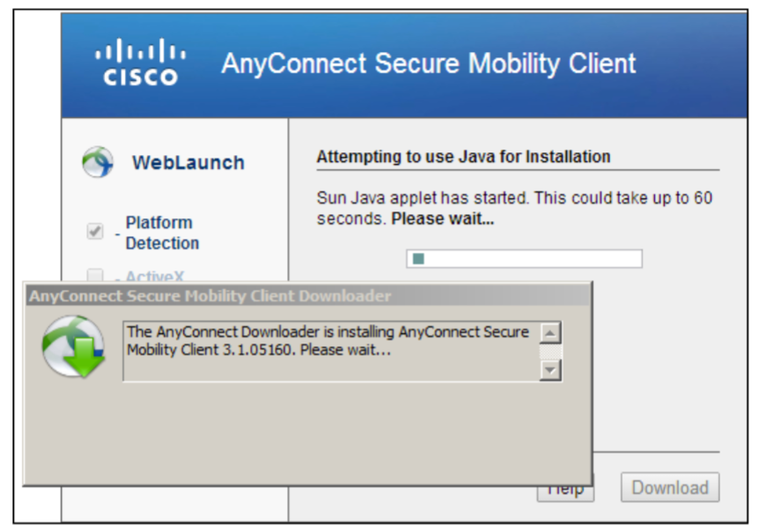Click the Cisco logo in the header

(140, 63)
